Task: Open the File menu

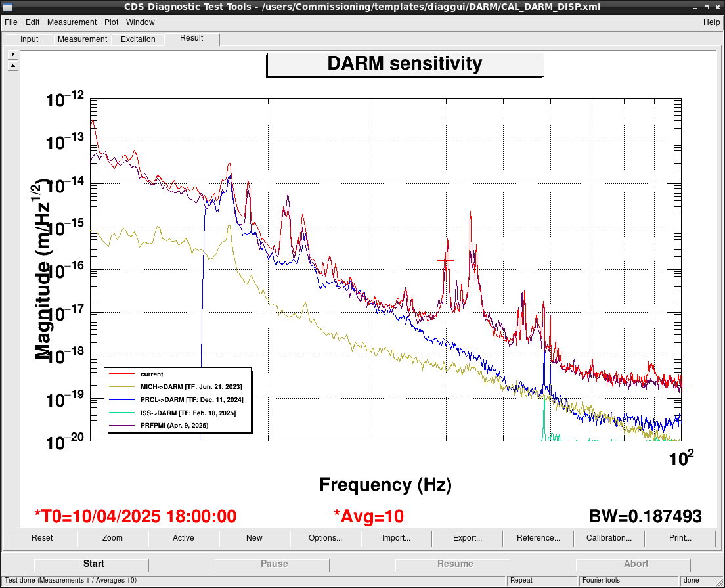Action: point(11,22)
